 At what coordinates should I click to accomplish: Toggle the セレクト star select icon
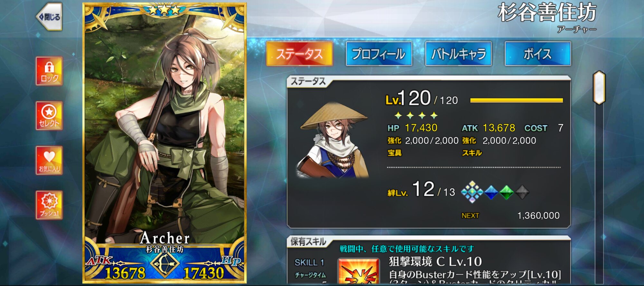click(x=49, y=116)
